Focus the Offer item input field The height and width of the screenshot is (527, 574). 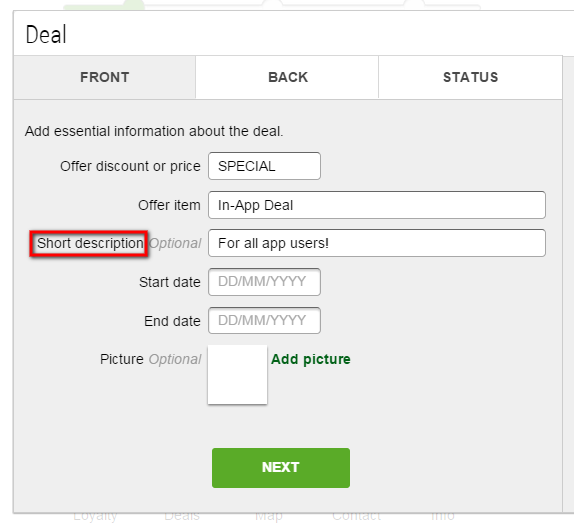tap(377, 205)
